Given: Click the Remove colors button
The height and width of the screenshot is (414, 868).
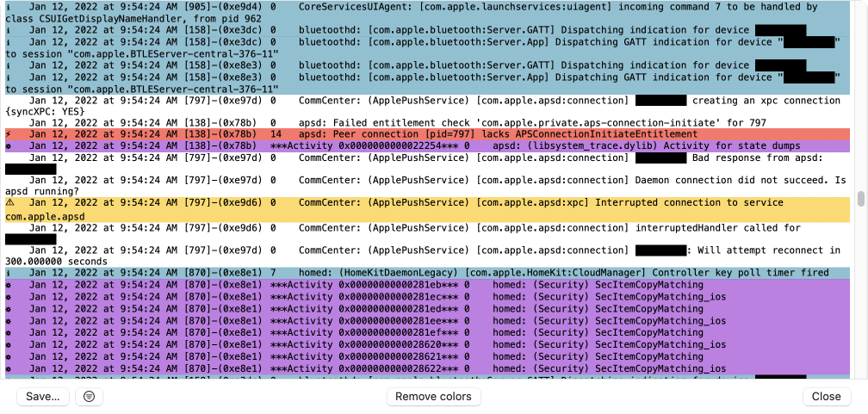Looking at the screenshot, I should coord(433,396).
